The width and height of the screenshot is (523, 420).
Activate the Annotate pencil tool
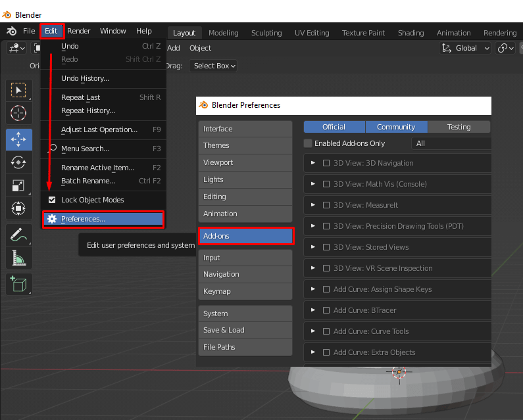click(x=18, y=235)
